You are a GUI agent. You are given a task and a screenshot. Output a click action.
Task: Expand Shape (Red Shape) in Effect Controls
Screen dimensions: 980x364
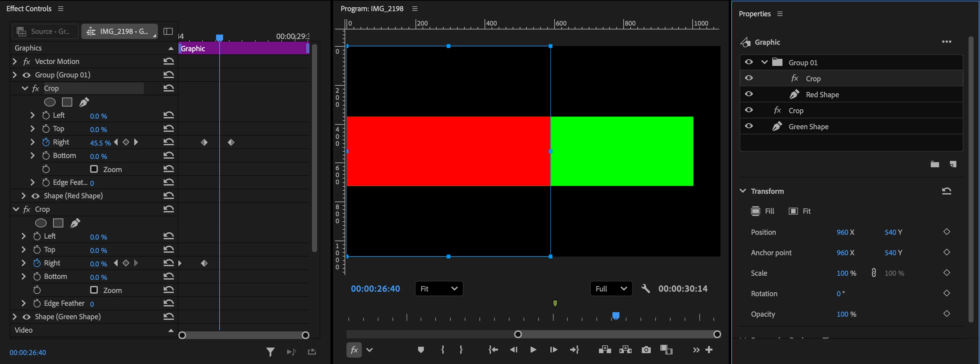point(24,196)
